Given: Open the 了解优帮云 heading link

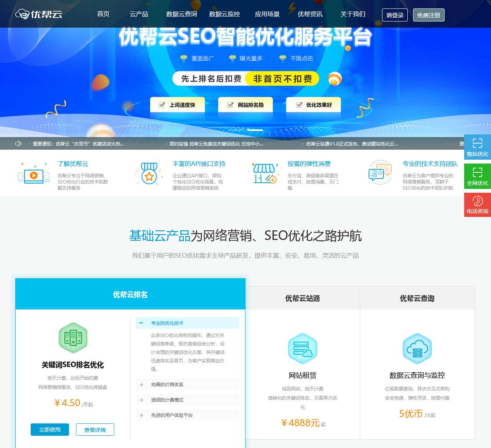Looking at the screenshot, I should click(73, 164).
